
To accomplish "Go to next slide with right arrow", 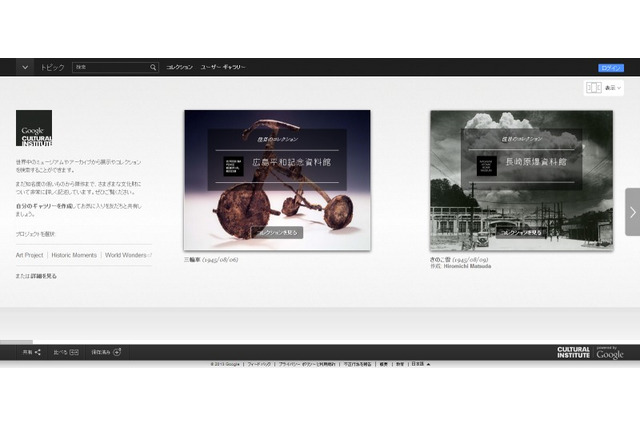I will point(632,212).
